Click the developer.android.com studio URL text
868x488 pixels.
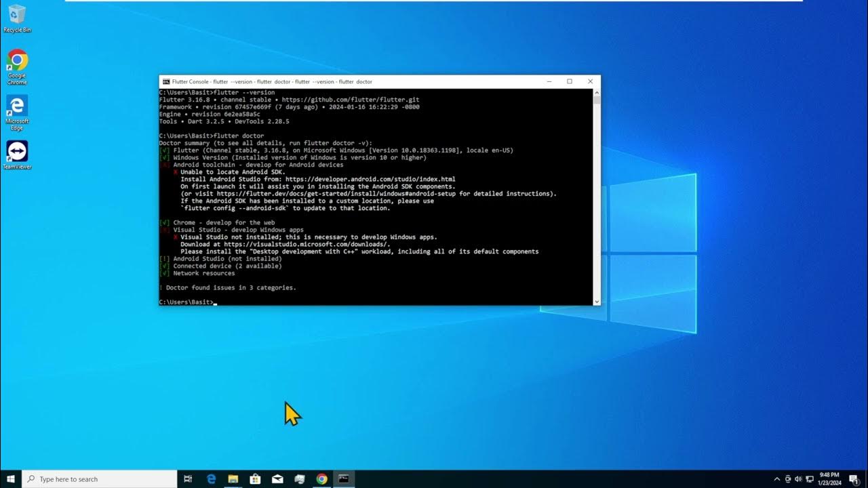coord(370,180)
